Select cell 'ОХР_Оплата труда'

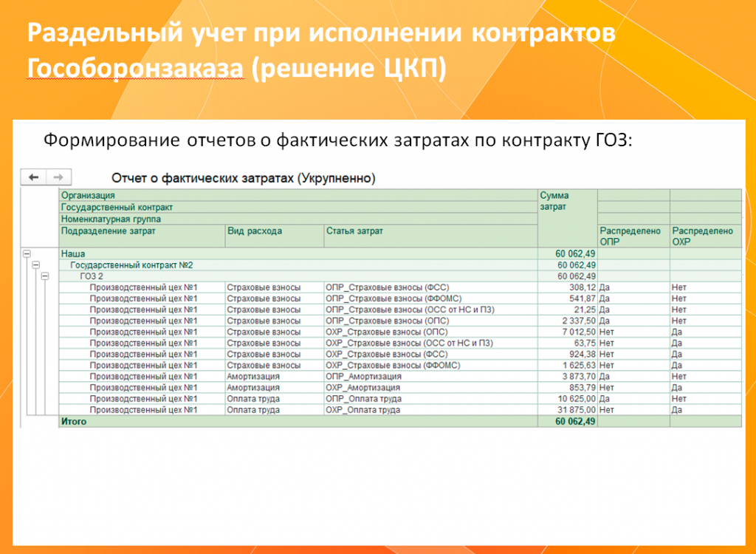pos(430,410)
